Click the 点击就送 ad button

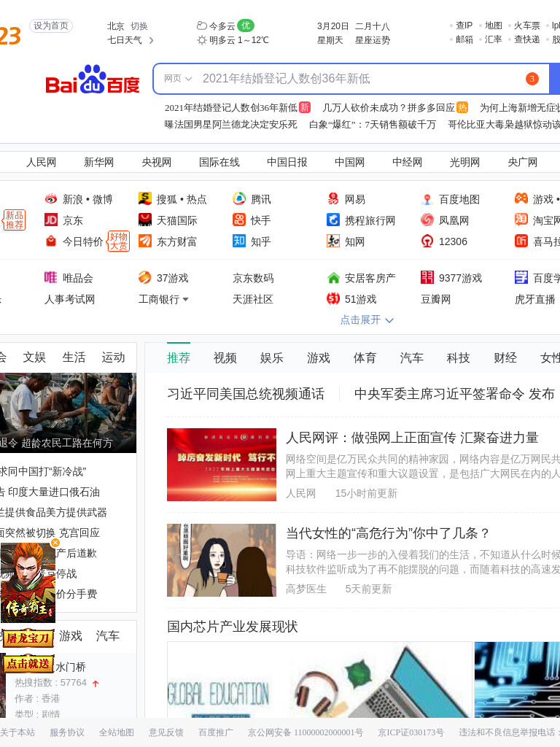coord(28,664)
